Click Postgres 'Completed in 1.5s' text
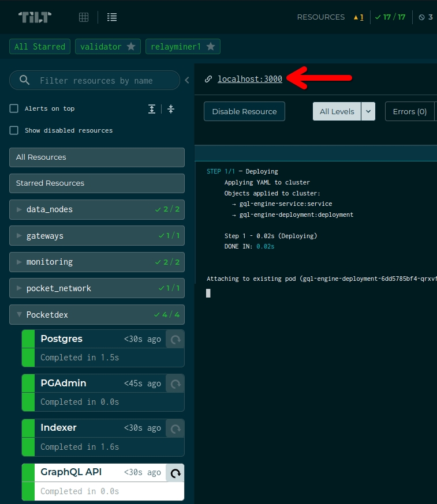The image size is (437, 504). [80, 358]
